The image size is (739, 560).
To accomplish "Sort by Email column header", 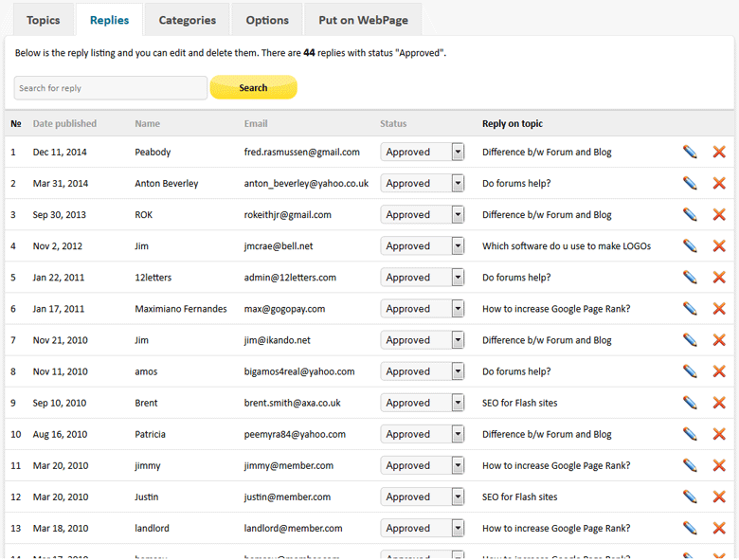I will point(256,123).
